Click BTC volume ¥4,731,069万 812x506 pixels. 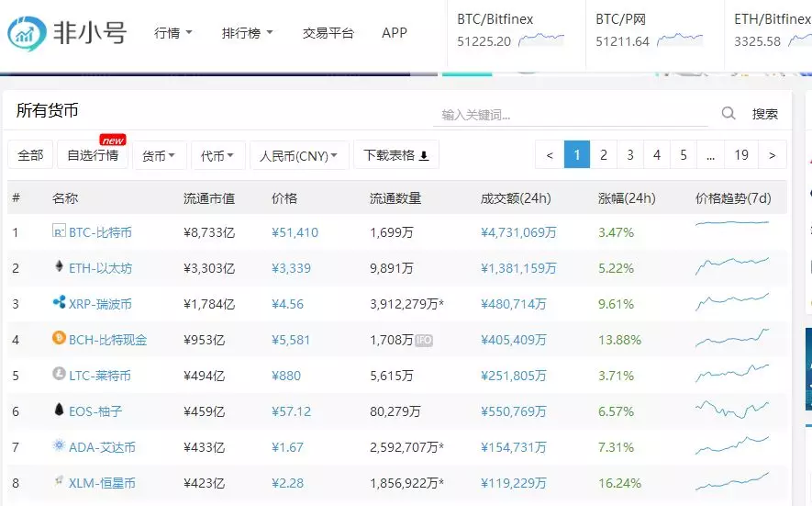(518, 232)
